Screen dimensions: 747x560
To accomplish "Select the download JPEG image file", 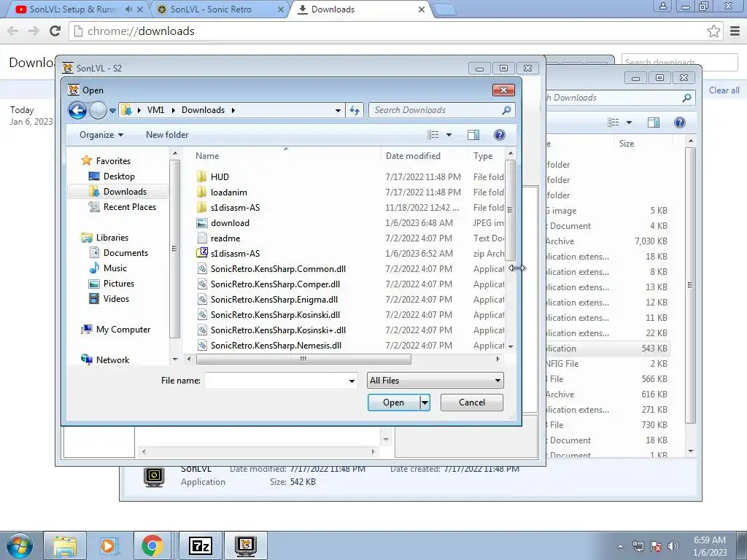I will pos(230,223).
